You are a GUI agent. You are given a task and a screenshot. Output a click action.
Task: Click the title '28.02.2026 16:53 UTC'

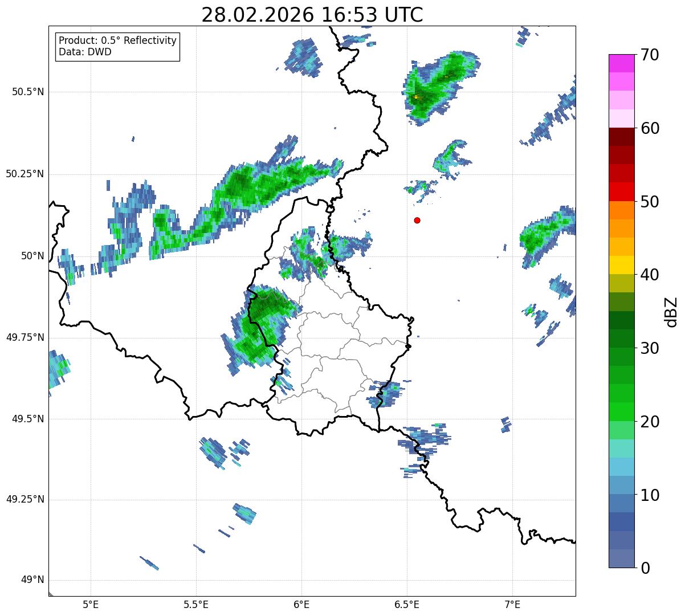[x=312, y=15]
